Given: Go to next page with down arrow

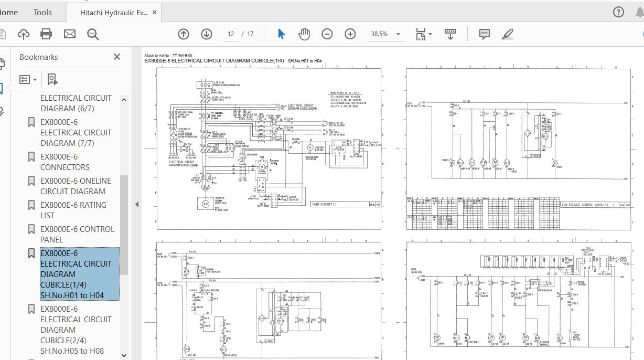Looking at the screenshot, I should 207,34.
